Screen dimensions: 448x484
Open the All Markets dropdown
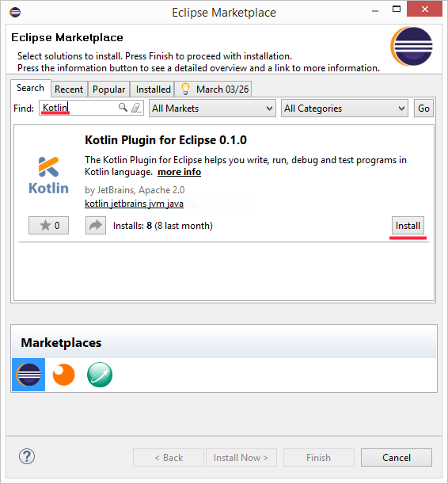point(212,109)
